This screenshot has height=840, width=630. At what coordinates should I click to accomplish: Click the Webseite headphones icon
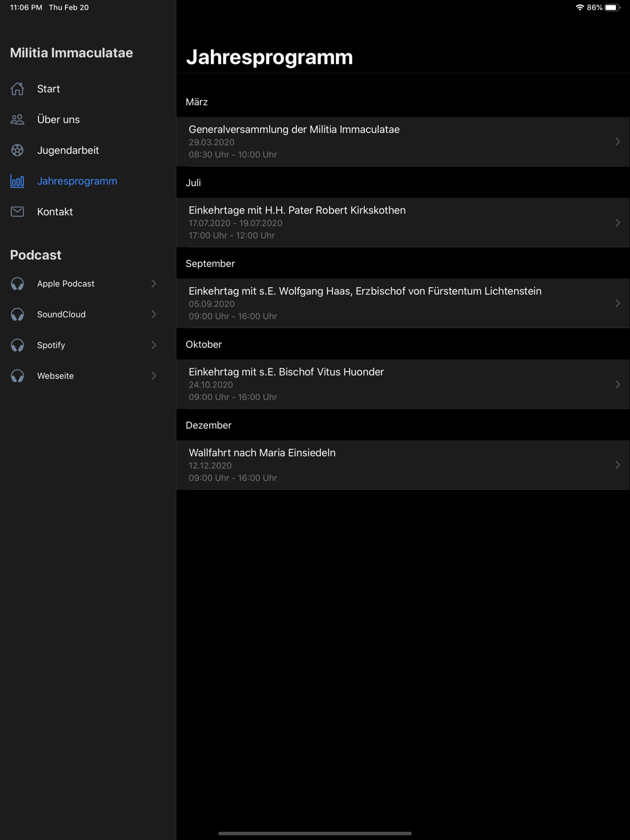coord(18,376)
